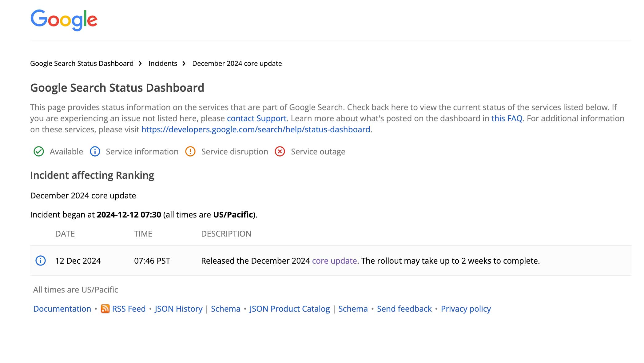Click the 12 Dec 2024 date cell
This screenshot has height=363, width=644.
pos(78,261)
